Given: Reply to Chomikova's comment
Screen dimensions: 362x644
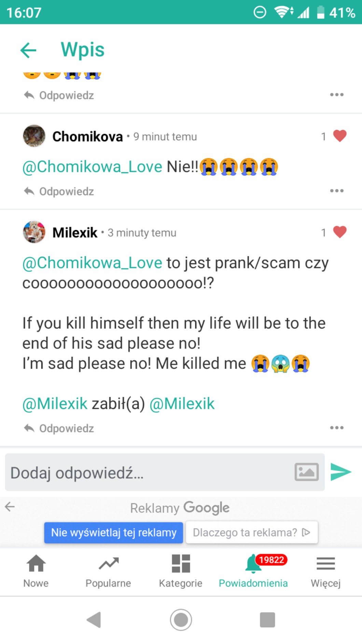Looking at the screenshot, I should (59, 191).
